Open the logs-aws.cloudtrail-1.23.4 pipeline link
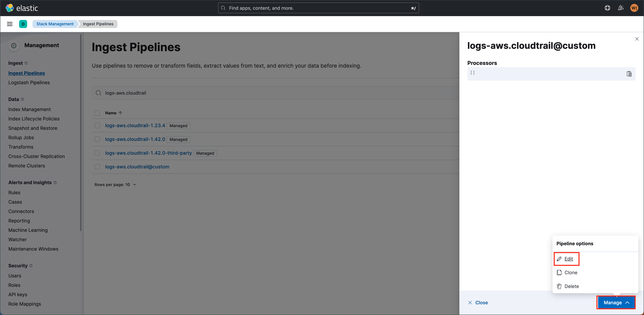Screen dimensions: 644x315 tap(135, 125)
